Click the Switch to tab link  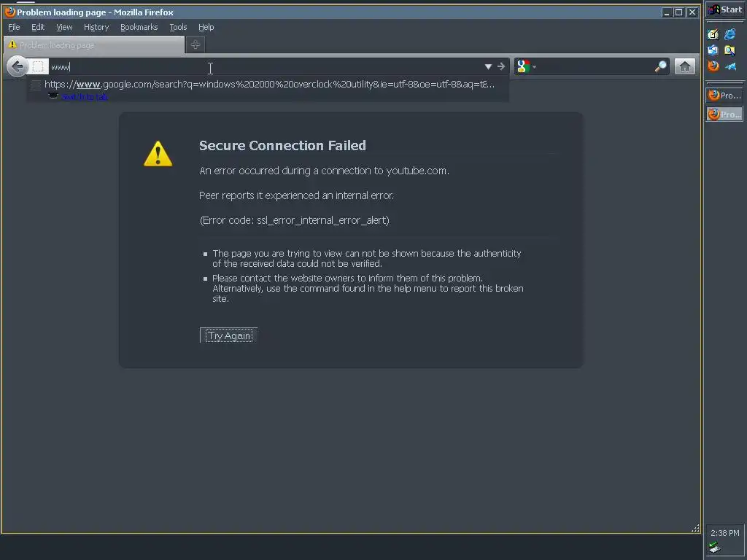85,97
